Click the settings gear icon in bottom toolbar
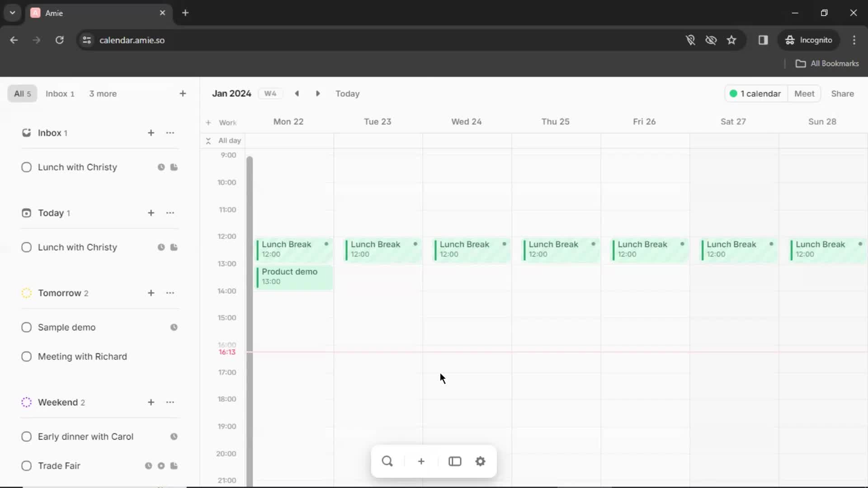 481,461
